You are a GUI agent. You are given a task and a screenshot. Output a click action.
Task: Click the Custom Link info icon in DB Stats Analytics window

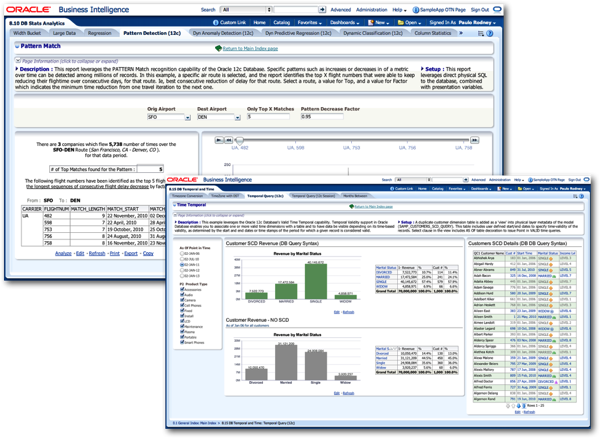point(215,23)
